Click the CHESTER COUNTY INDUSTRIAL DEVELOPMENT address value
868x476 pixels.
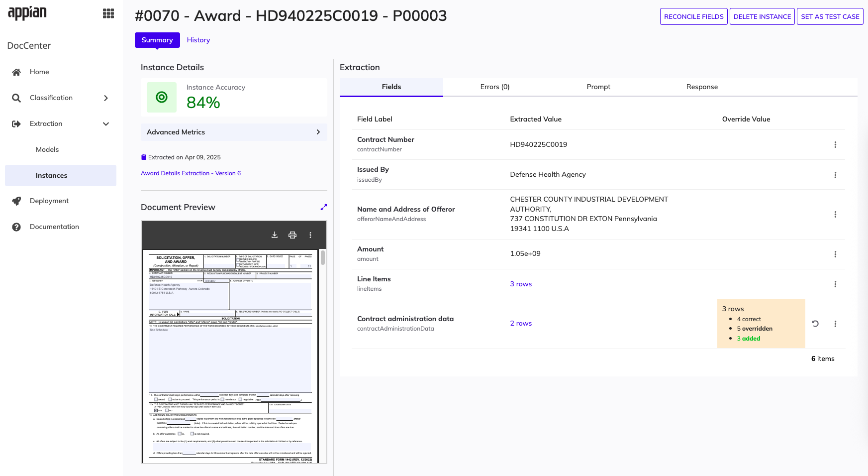click(x=589, y=214)
